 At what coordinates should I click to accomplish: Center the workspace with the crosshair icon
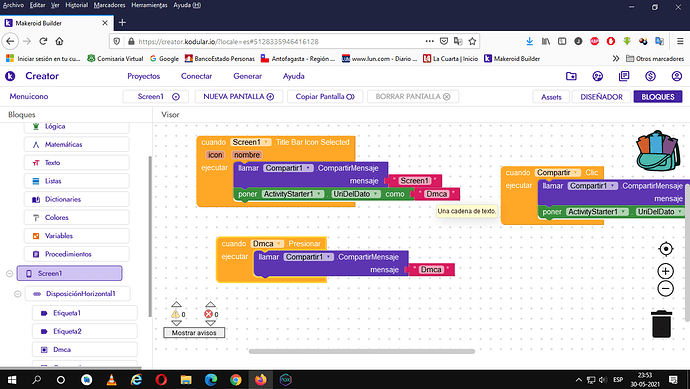click(x=665, y=249)
